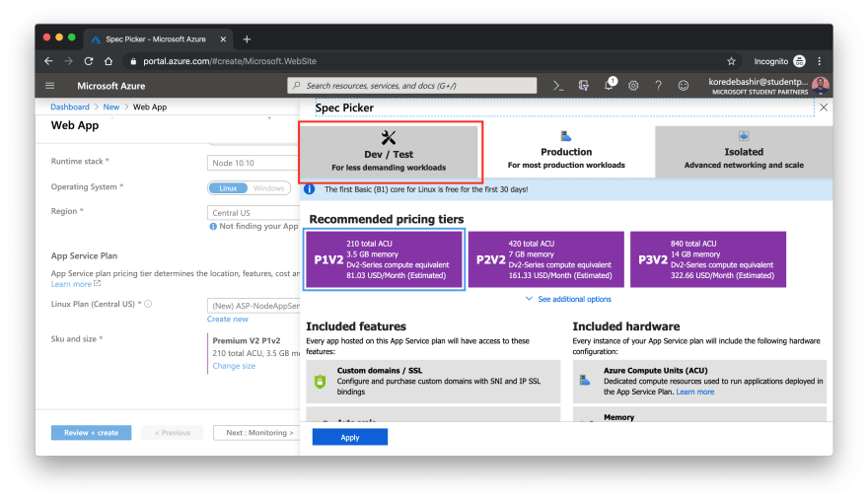
Task: Click the Recommended pricing tiers heading
Action: tap(387, 219)
